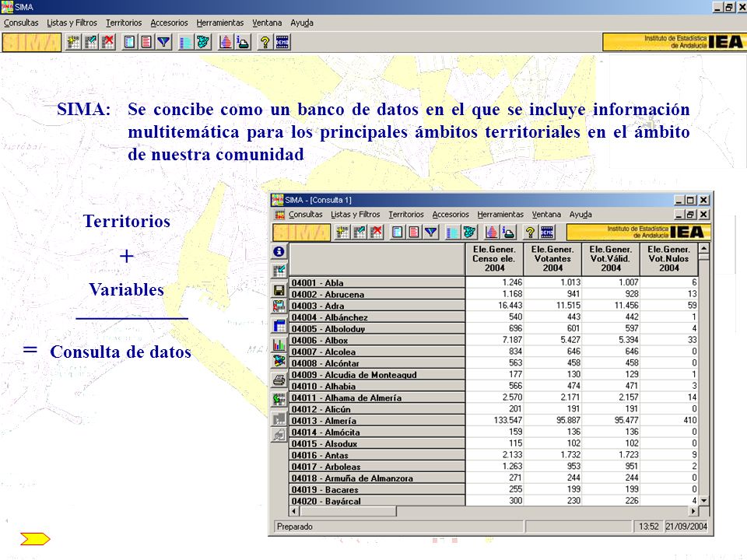Viewport: 747px width, 560px height.
Task: Open the Ayuda menu in the main SIMA window
Action: point(302,23)
